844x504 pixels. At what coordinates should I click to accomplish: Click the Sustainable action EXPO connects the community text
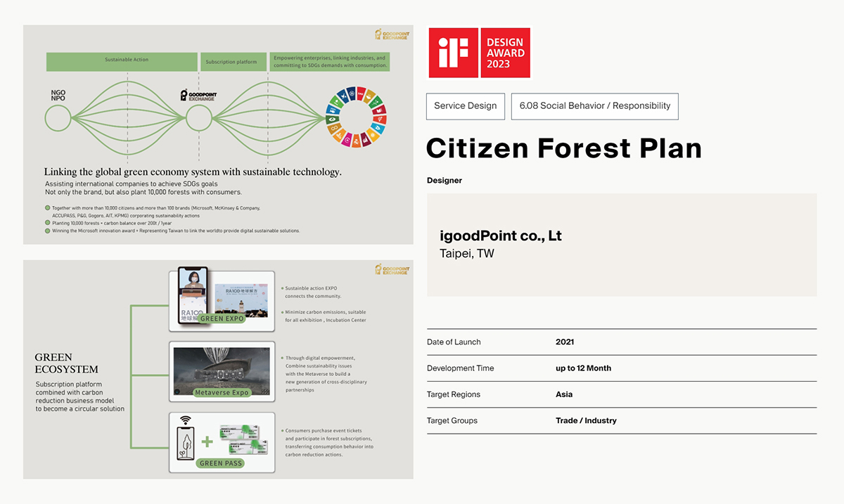tap(313, 292)
